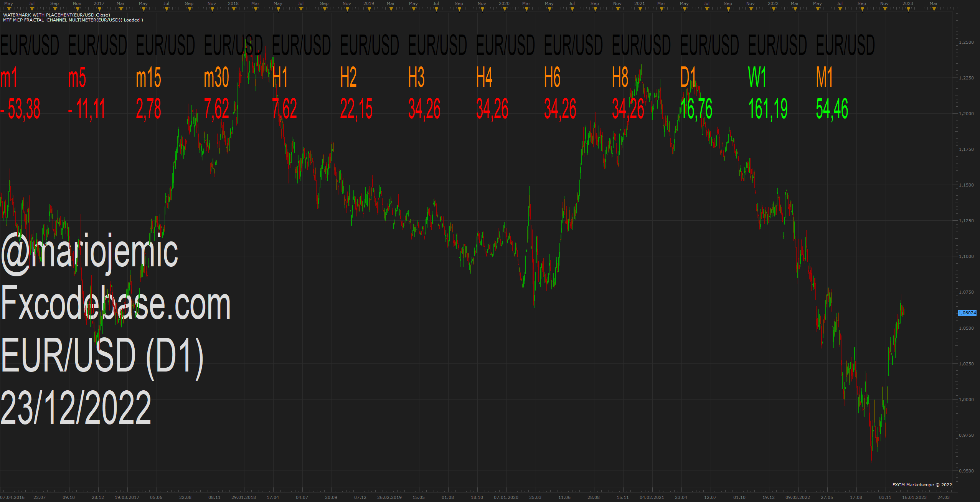Click the yellow marker under 2018
The width and height of the screenshot is (980, 502).
click(234, 9)
